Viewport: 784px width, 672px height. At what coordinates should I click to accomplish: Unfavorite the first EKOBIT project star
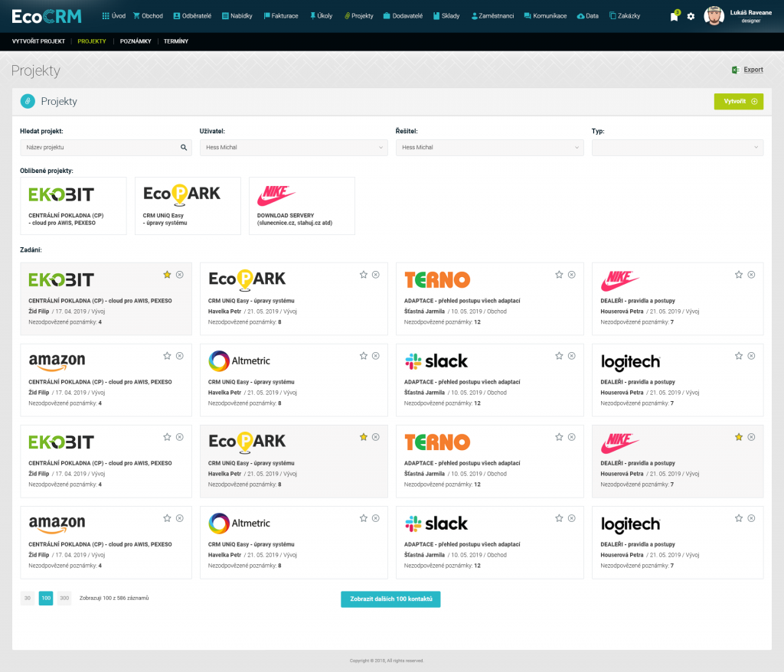point(167,275)
